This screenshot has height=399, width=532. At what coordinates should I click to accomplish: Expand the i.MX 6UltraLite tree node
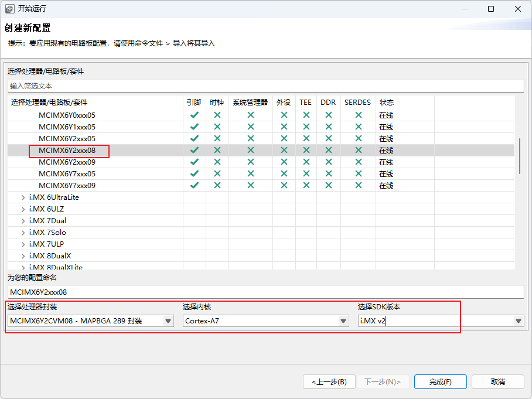tap(23, 197)
